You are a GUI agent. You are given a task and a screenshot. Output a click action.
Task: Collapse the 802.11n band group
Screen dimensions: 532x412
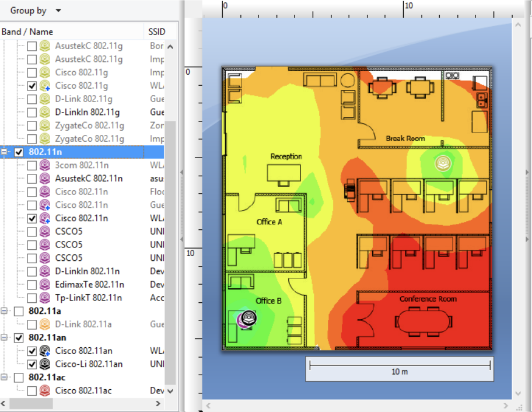5,152
